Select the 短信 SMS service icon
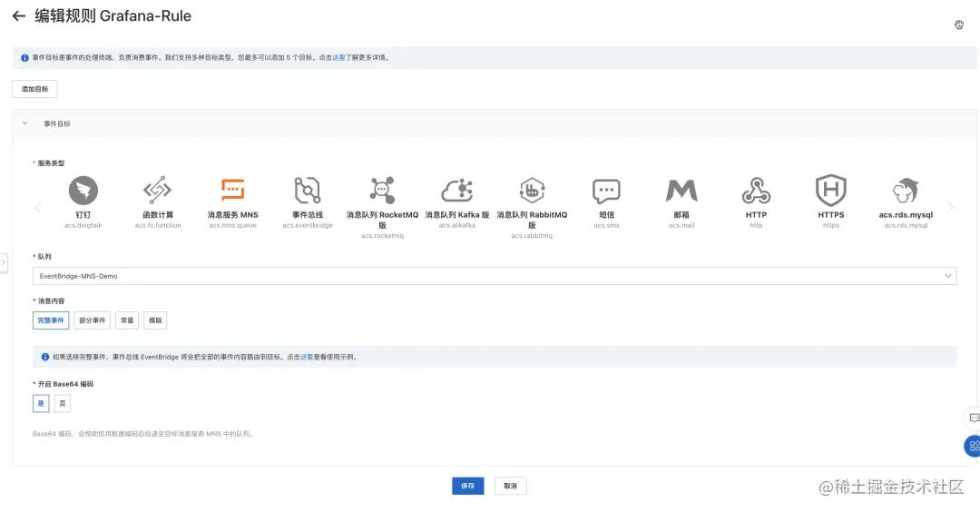The width and height of the screenshot is (980, 512). pos(606,191)
